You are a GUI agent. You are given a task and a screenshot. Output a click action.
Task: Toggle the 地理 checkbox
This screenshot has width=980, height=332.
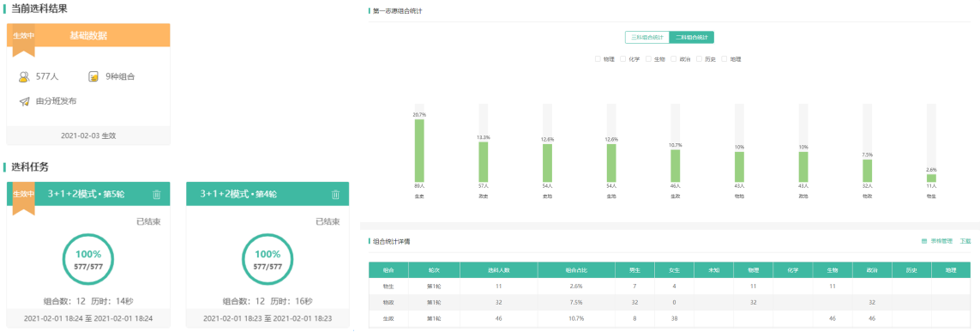[724, 59]
